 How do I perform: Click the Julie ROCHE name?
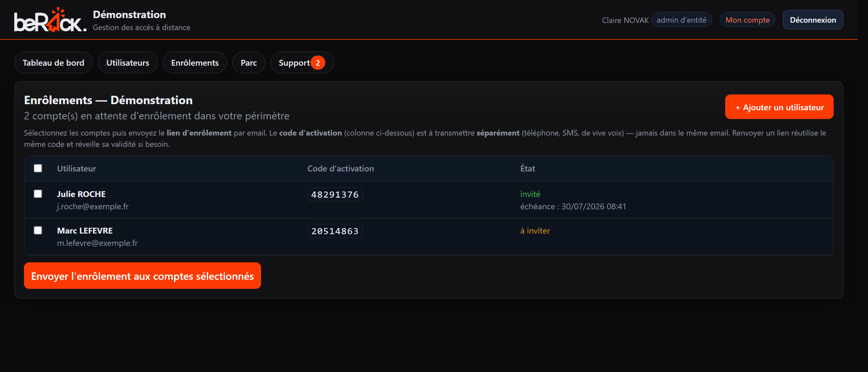(81, 194)
